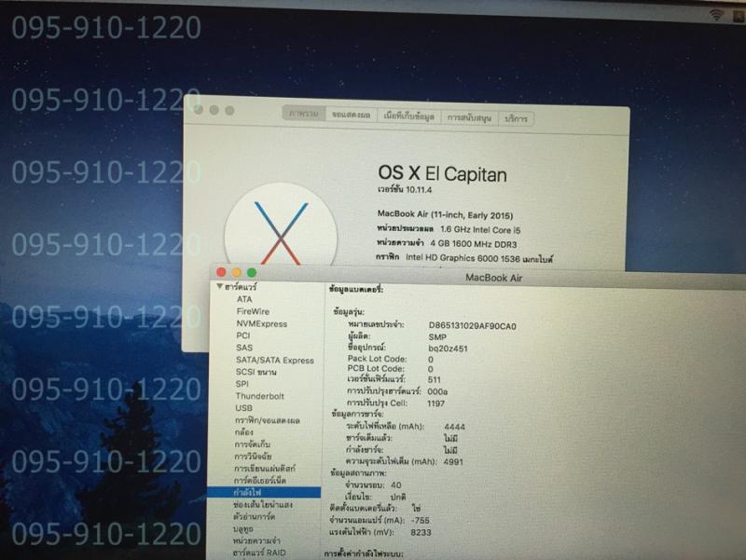Viewport: 746px width, 560px height.
Task: Select การเขียนแผ่นดิสก์ in the sidebar
Action: 265,469
